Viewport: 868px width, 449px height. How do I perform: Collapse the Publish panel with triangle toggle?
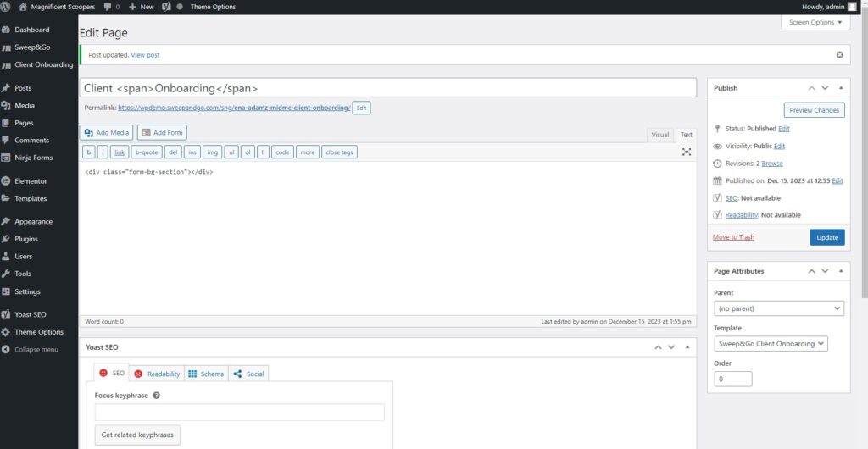pos(841,88)
